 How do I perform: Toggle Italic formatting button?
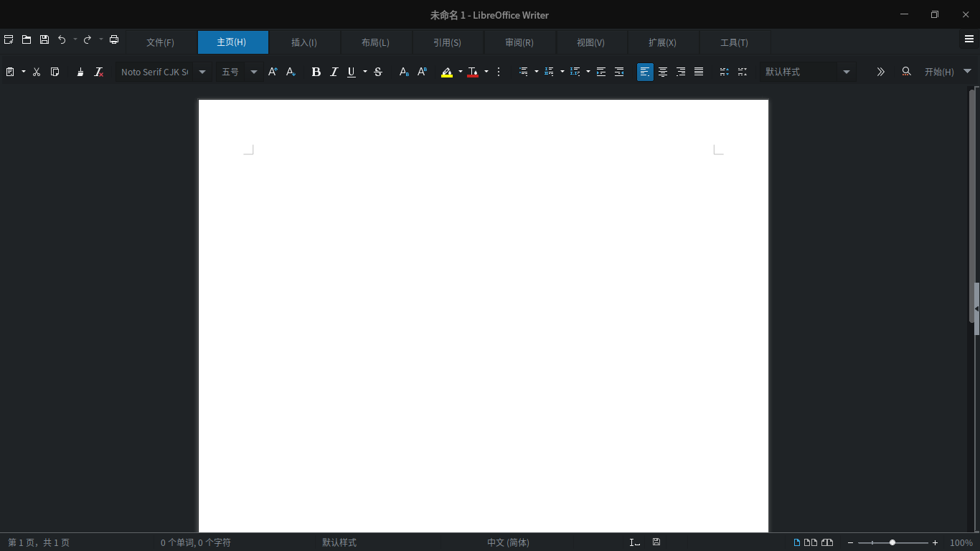[x=334, y=72]
